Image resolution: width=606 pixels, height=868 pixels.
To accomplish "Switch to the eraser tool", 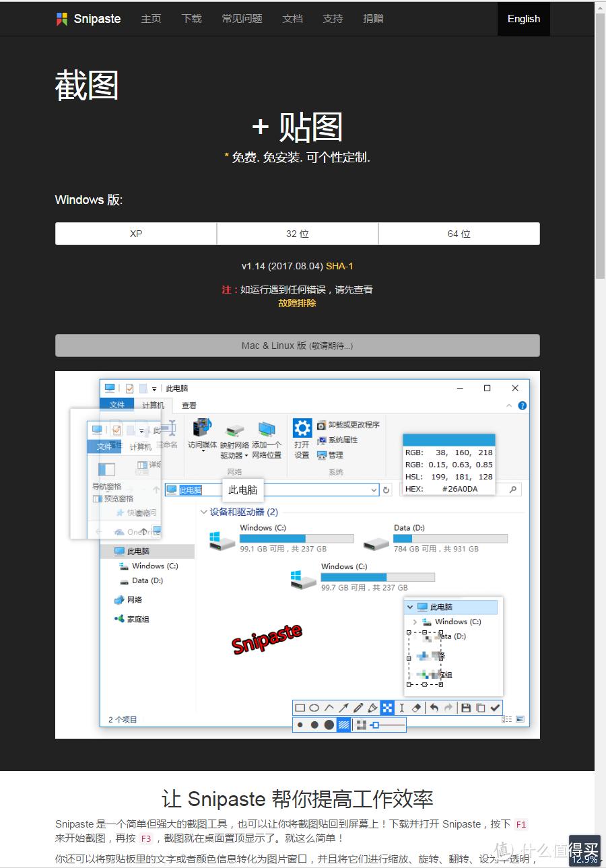I will pyautogui.click(x=415, y=708).
